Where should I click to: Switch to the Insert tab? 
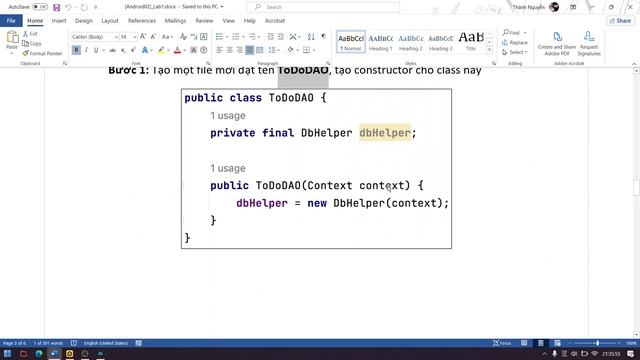[59, 20]
